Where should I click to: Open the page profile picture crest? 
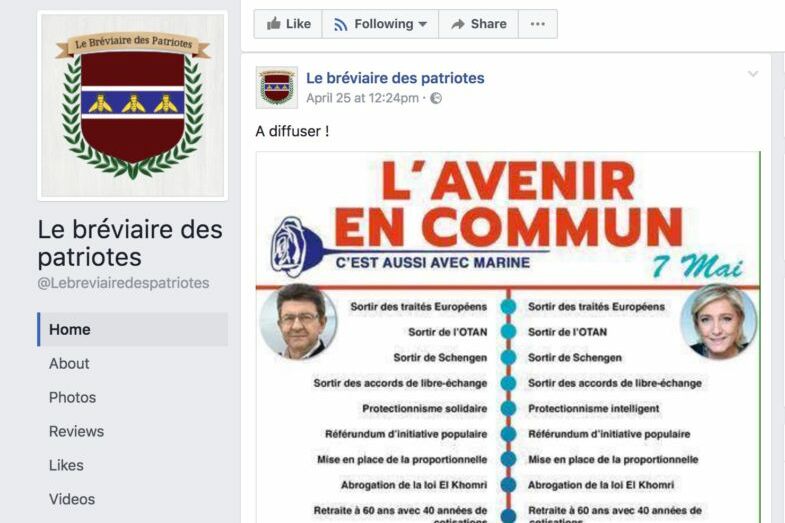click(x=133, y=106)
